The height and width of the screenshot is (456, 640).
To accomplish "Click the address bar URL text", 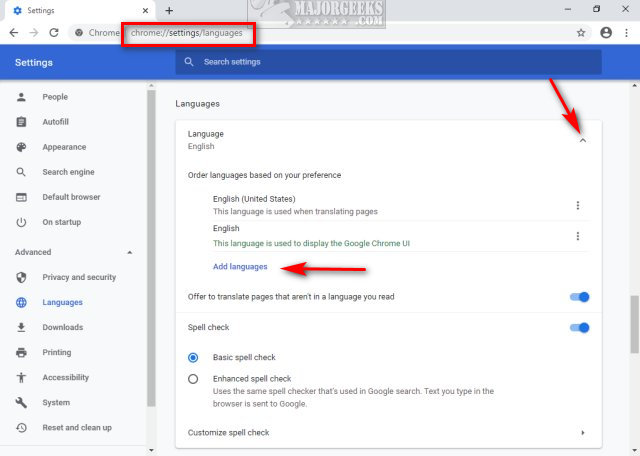I will [187, 33].
